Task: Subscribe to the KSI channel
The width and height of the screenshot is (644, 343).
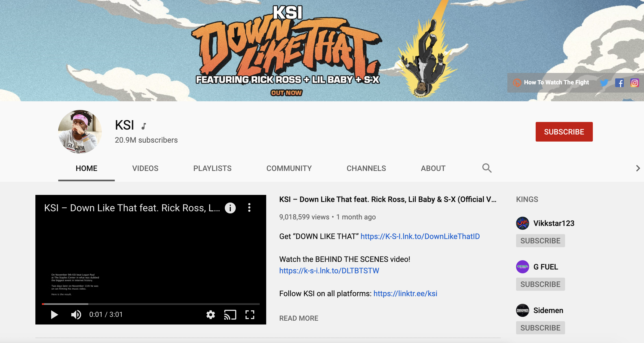Action: (564, 132)
